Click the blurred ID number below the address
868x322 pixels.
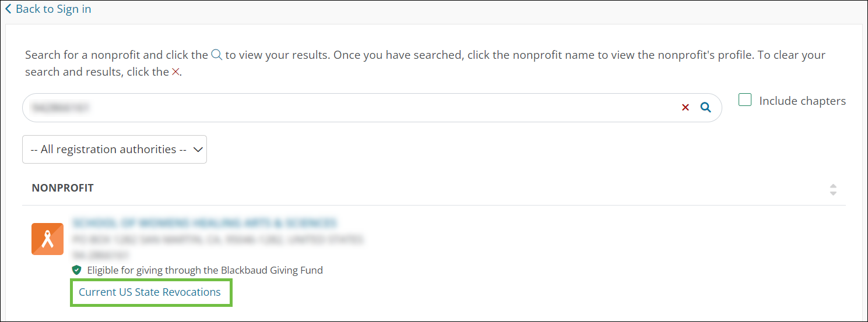pyautogui.click(x=101, y=255)
